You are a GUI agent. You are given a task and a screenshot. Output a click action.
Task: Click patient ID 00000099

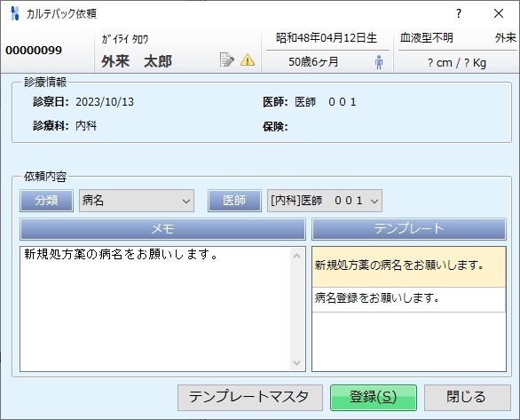click(x=34, y=51)
